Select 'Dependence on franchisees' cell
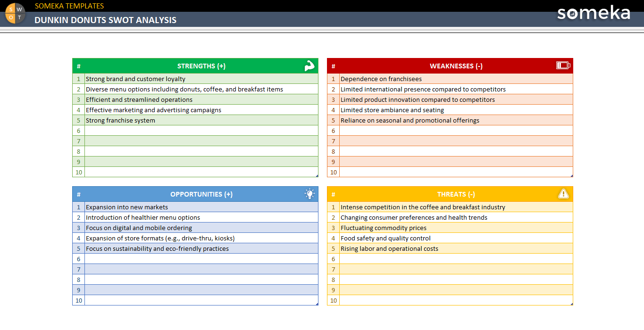Viewport: 644px width, 330px height. pos(456,79)
